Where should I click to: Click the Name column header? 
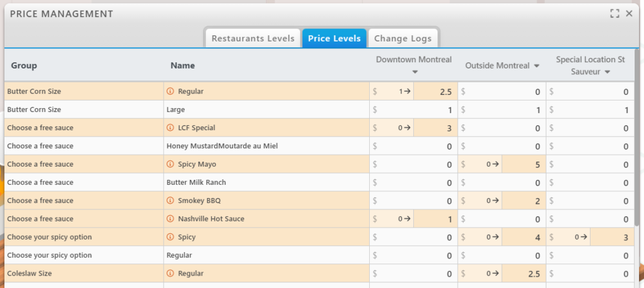tap(183, 65)
